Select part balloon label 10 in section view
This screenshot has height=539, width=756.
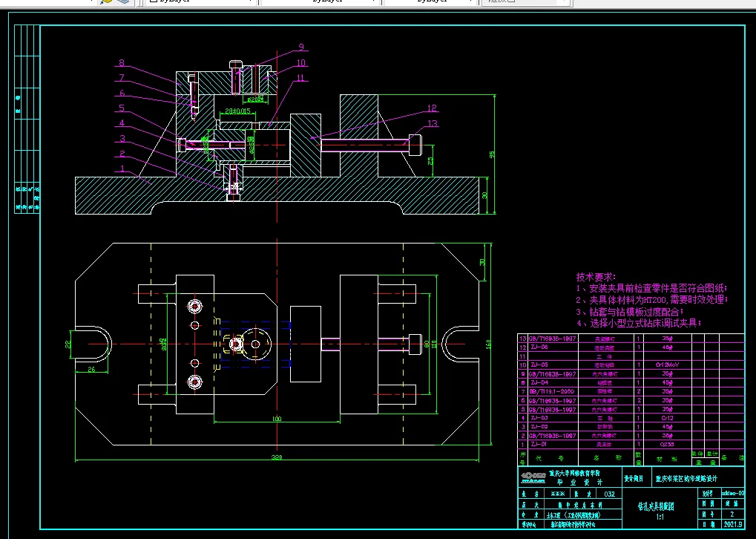[x=301, y=62]
